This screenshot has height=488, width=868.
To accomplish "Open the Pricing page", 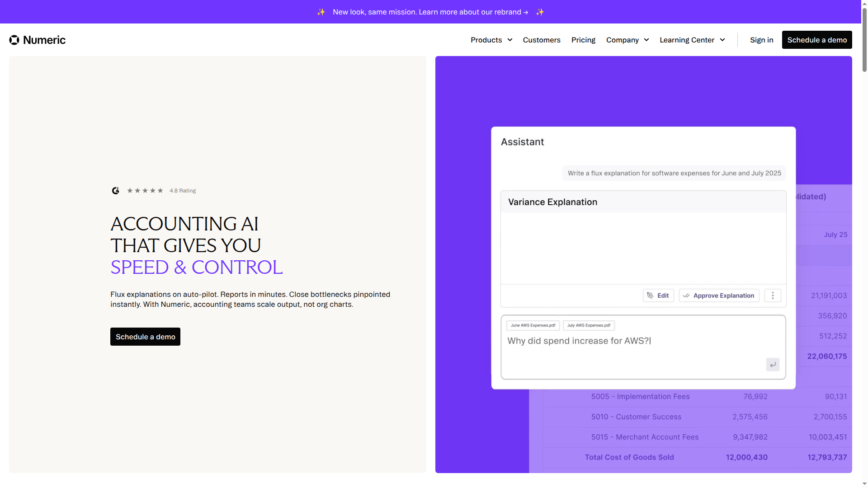I will click(x=583, y=40).
